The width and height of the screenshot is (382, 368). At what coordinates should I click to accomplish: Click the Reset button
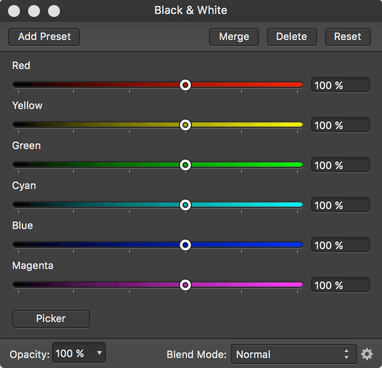tap(348, 37)
